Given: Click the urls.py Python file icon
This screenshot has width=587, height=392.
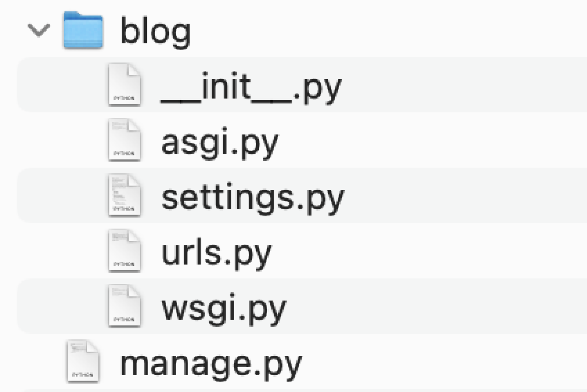Looking at the screenshot, I should click(x=124, y=251).
